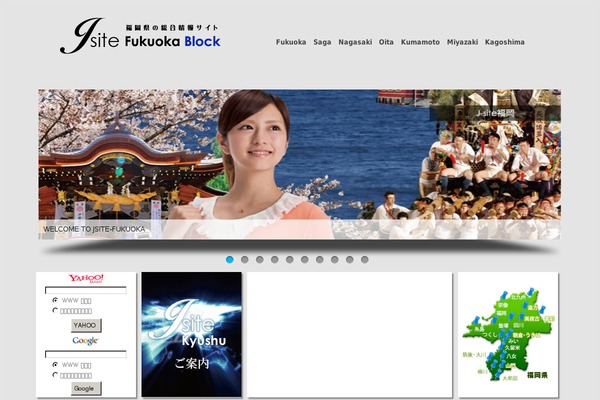600x400 pixels.
Task: Open the Jsite Kyushu guide banner
Action: coord(191,335)
